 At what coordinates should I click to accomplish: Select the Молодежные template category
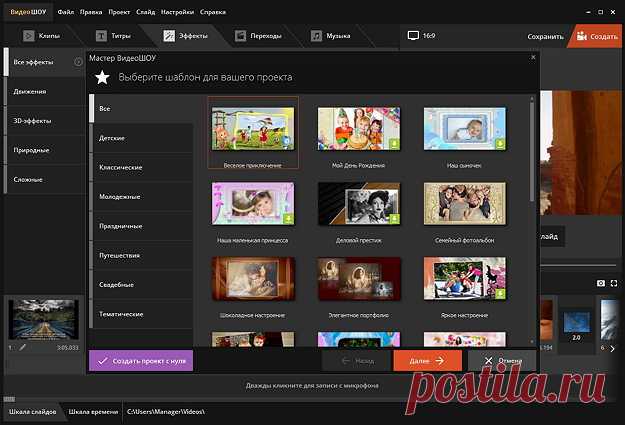(x=142, y=197)
